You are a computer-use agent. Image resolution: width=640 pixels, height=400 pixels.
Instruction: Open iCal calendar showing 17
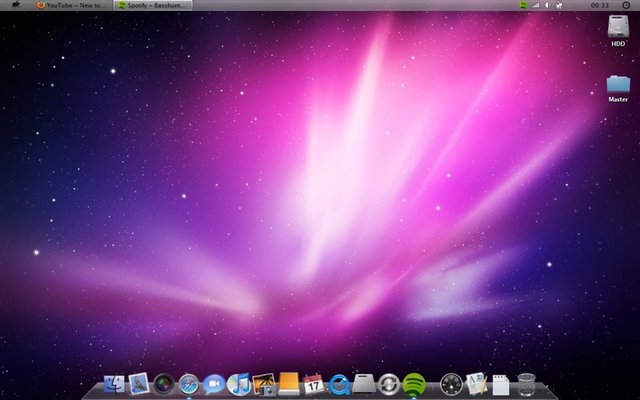tap(313, 384)
